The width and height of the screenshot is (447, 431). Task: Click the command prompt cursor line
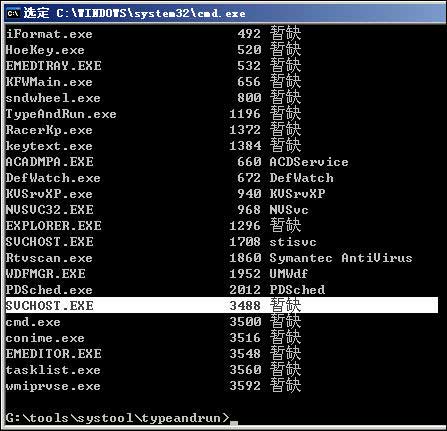tap(122, 418)
